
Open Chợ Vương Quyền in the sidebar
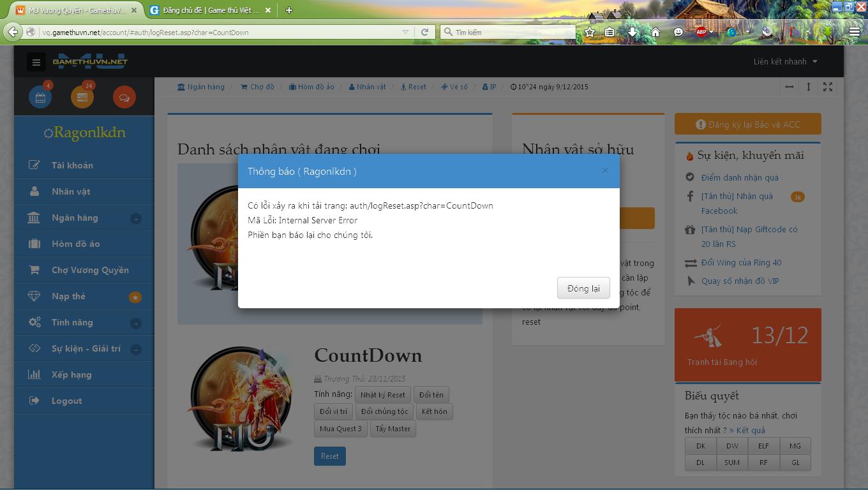(x=84, y=270)
